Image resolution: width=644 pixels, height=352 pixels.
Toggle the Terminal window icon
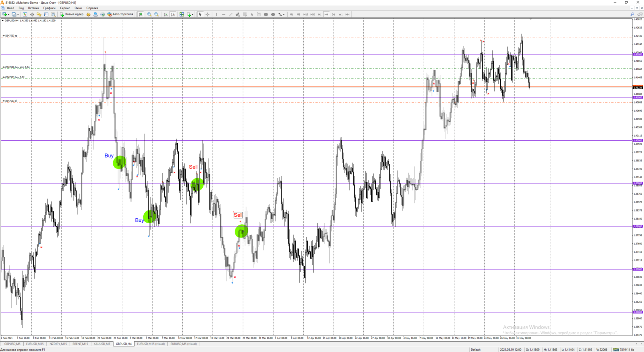(46, 14)
